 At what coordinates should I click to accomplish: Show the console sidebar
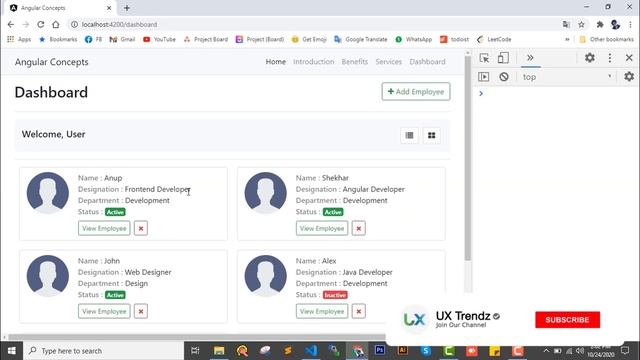tap(484, 77)
